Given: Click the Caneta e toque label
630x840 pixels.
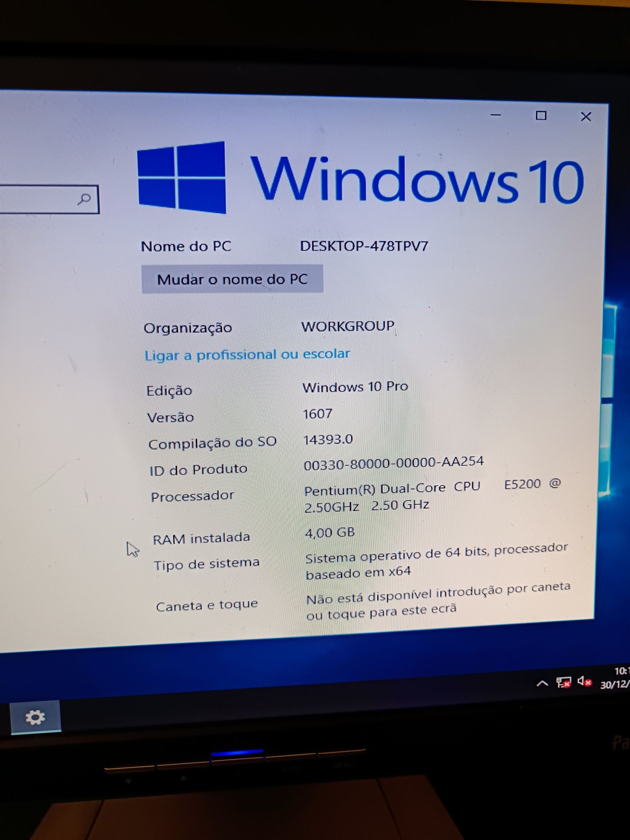Looking at the screenshot, I should click(207, 605).
